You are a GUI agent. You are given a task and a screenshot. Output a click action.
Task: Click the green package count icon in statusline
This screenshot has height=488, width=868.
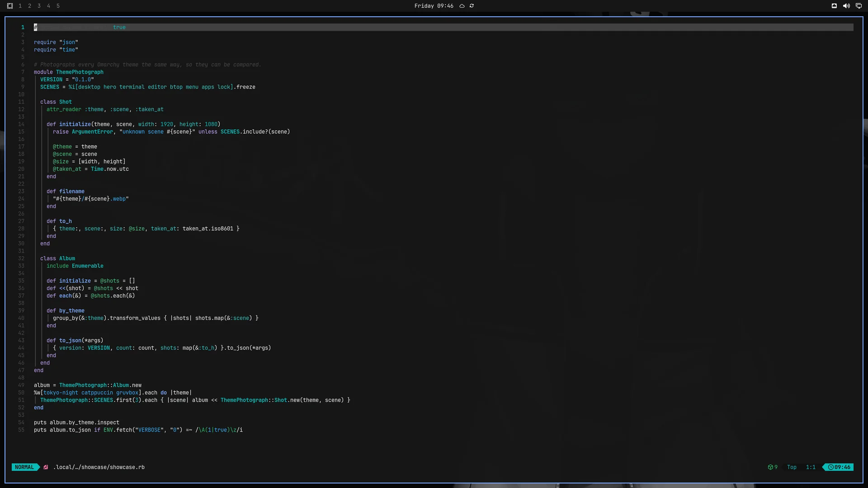pyautogui.click(x=770, y=467)
